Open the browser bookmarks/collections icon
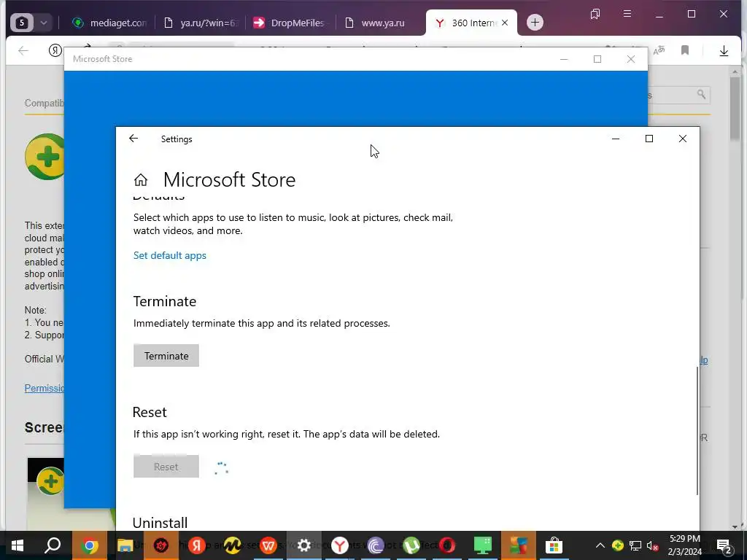Screen dimensions: 747x560 [x=595, y=14]
